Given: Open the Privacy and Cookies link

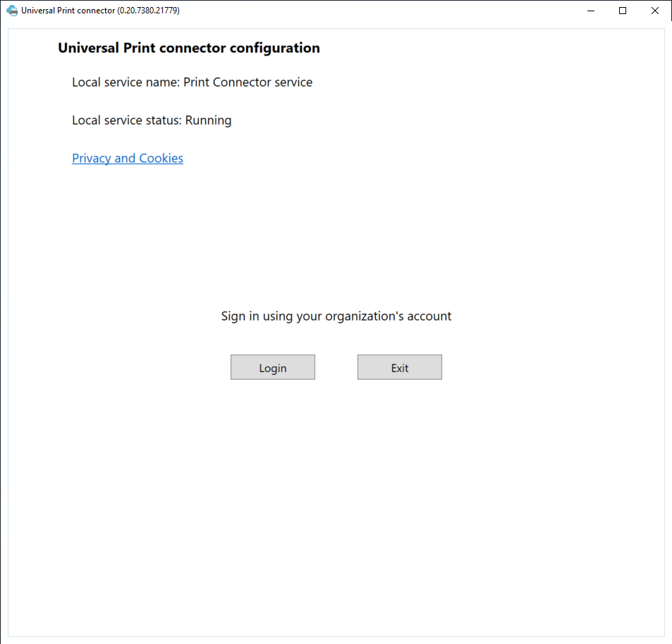Looking at the screenshot, I should tap(128, 159).
